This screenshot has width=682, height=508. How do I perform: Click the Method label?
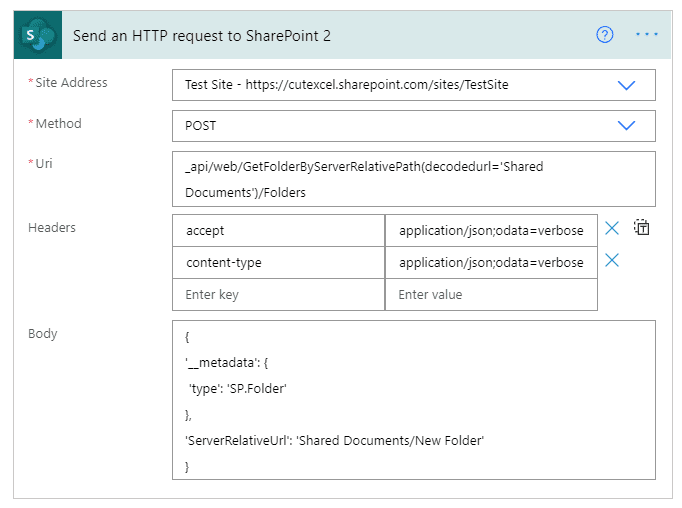click(58, 124)
